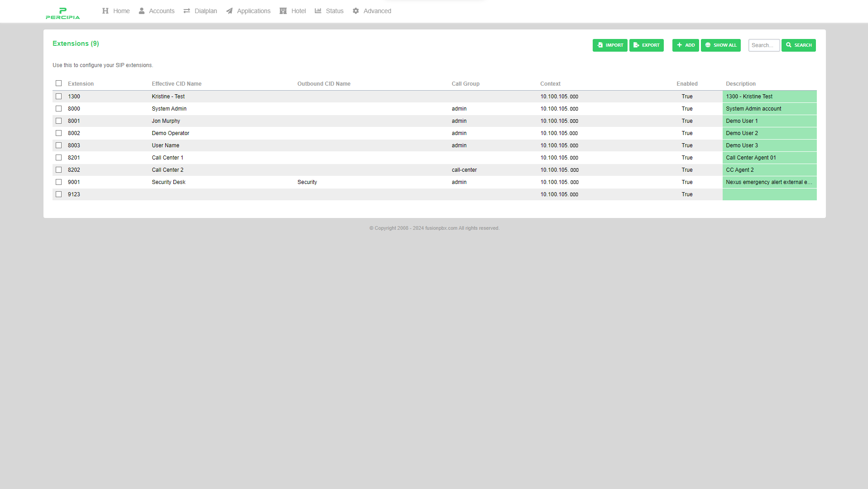Select Status in the navigation bar
Screen dimensions: 868x489
(334, 10)
